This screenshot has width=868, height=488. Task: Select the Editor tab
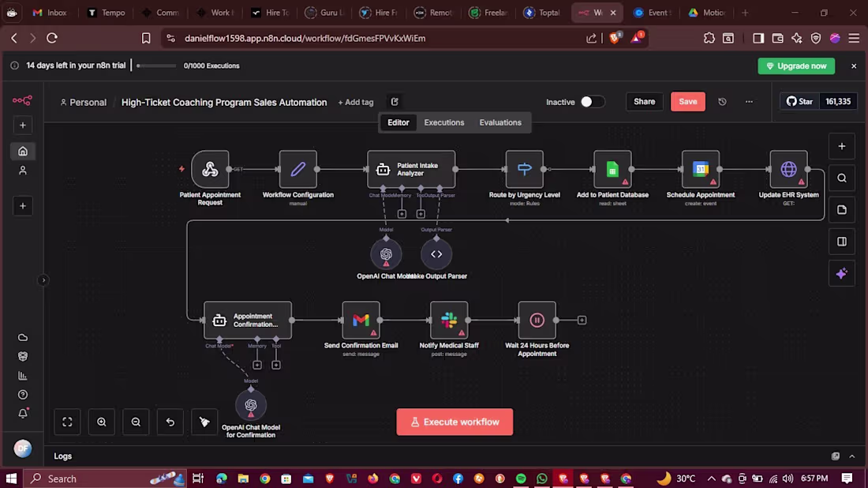tap(398, 122)
